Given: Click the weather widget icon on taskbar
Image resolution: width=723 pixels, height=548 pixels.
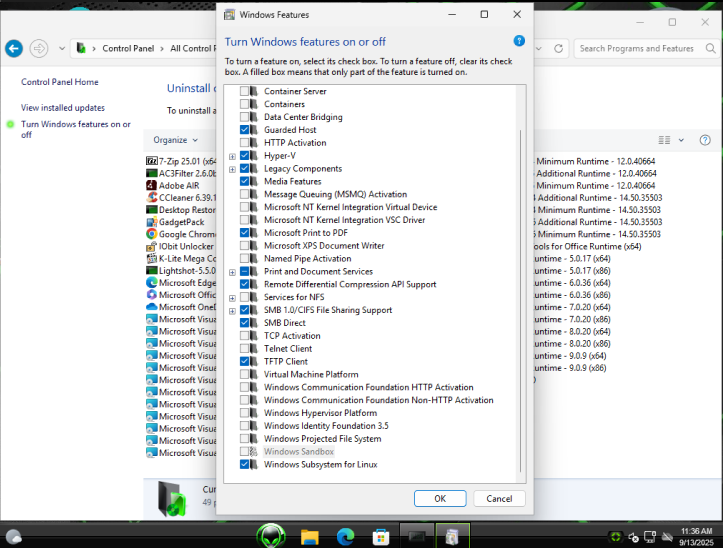Looking at the screenshot, I should pyautogui.click(x=14, y=537).
